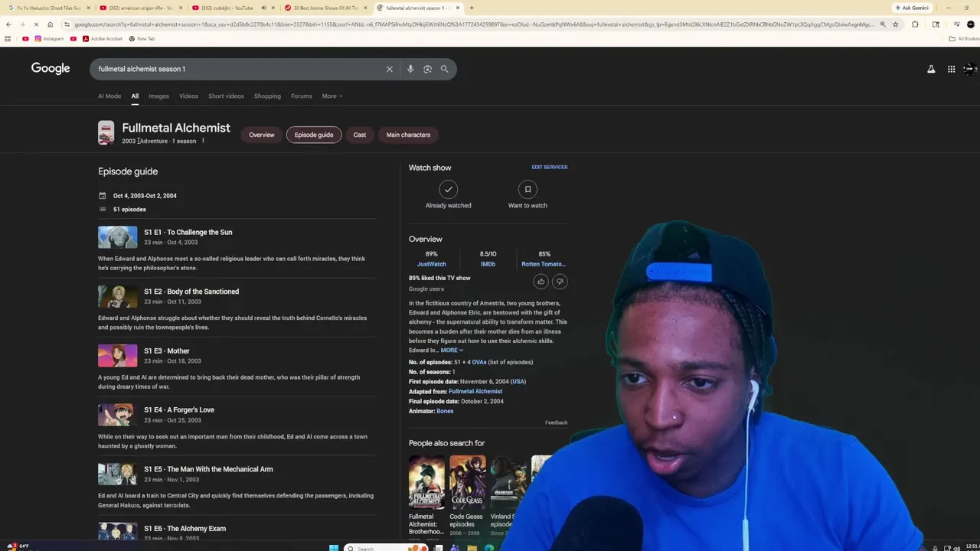Open Search Labs flask icon
The height and width of the screenshot is (551, 980).
pos(931,69)
